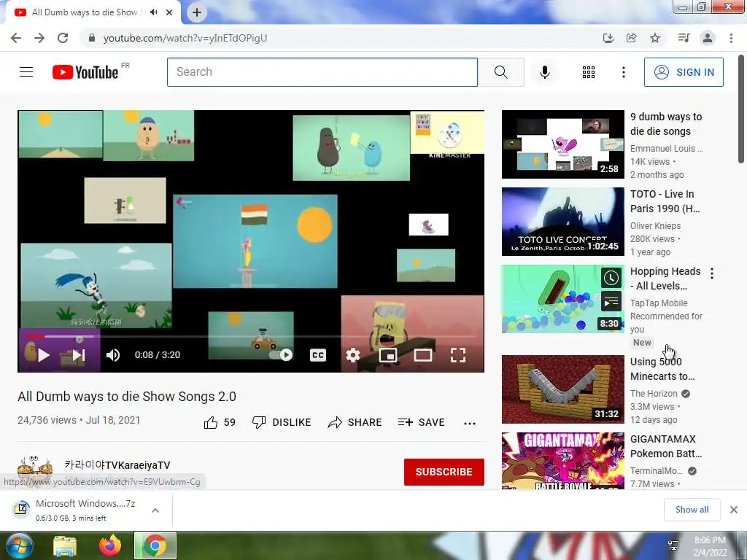This screenshot has height=560, width=747.
Task: Open player settings gear
Action: 352,355
